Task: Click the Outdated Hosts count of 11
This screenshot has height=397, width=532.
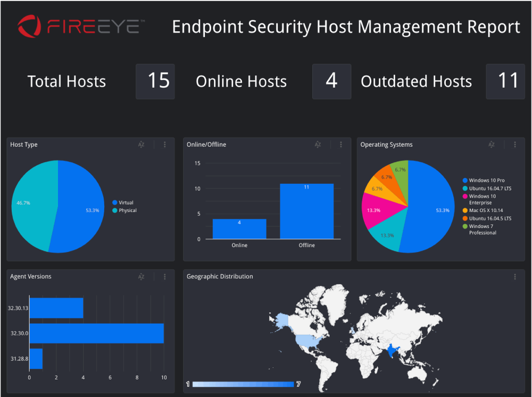Action: [x=508, y=81]
